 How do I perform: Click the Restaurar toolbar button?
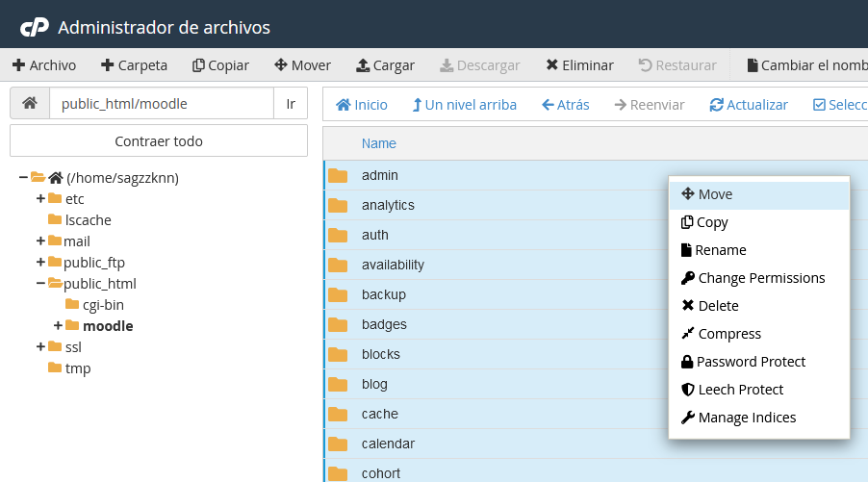click(677, 65)
